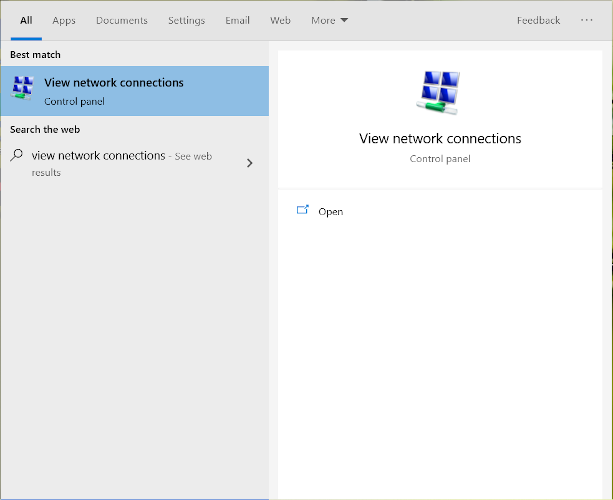The image size is (613, 500).
Task: Click the small network icon in Best match
Action: point(22,91)
